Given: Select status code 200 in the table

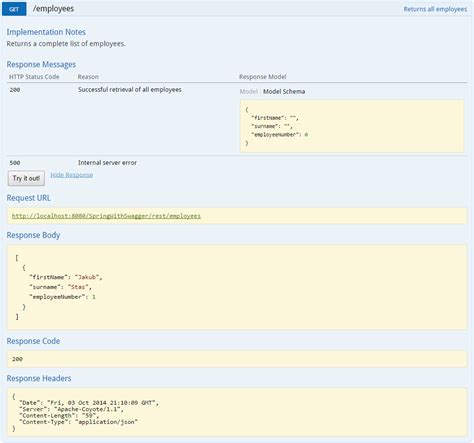Looking at the screenshot, I should [x=15, y=90].
